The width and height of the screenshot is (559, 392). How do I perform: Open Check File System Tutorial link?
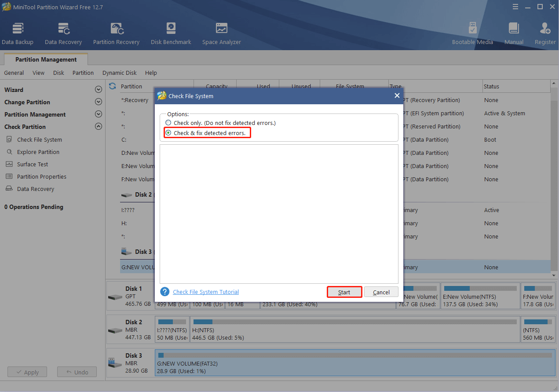[206, 292]
